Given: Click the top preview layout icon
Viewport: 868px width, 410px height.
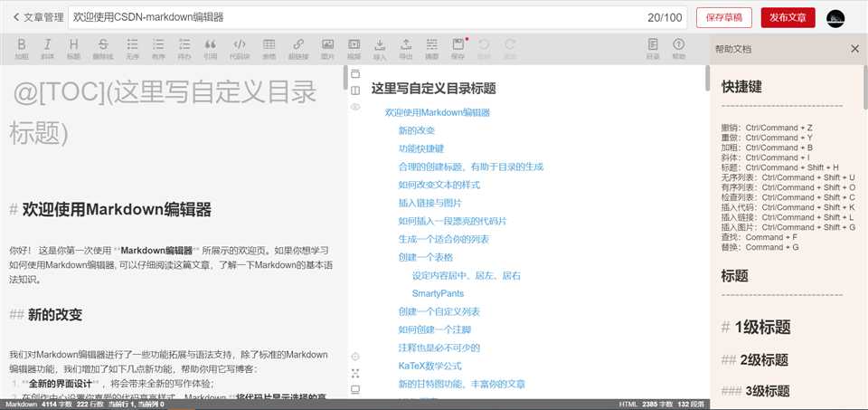Looking at the screenshot, I should point(355,73).
